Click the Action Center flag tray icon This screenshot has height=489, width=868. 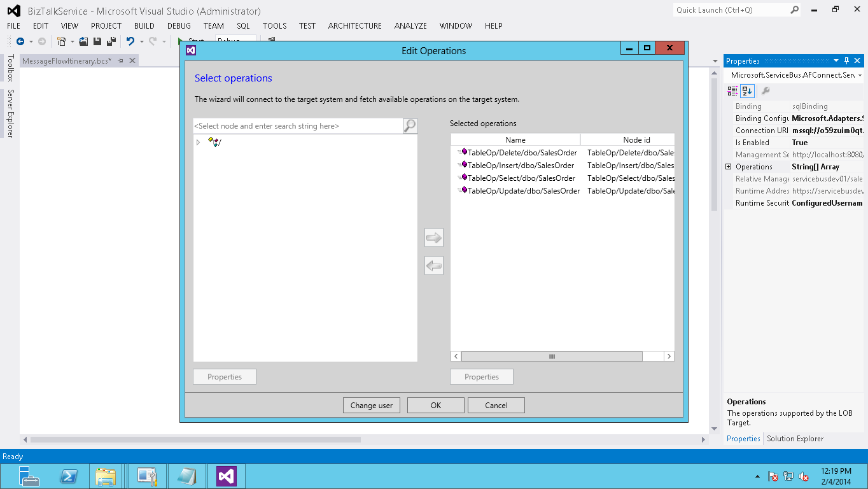point(773,476)
